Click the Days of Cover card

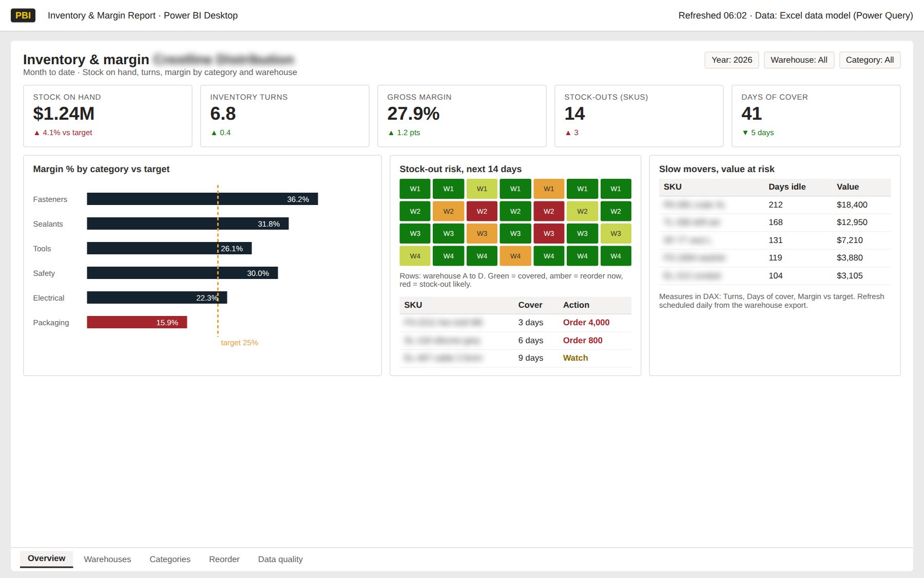click(816, 116)
